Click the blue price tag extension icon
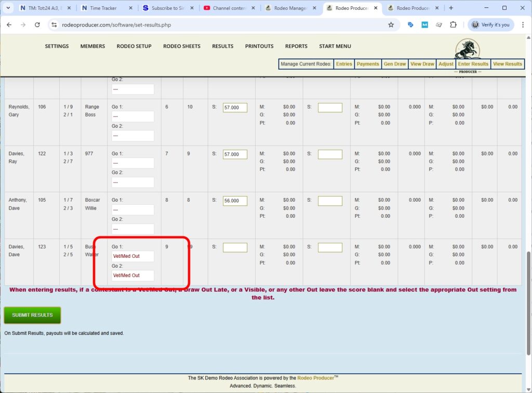The height and width of the screenshot is (393, 532). pyautogui.click(x=411, y=24)
